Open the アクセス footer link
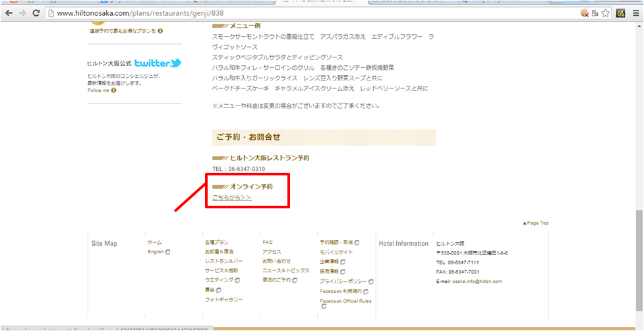Image resolution: width=644 pixels, height=331 pixels. [x=272, y=252]
